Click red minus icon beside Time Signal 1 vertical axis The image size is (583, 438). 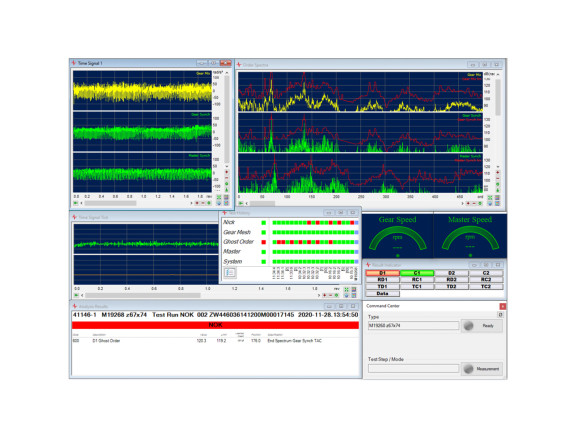[226, 178]
